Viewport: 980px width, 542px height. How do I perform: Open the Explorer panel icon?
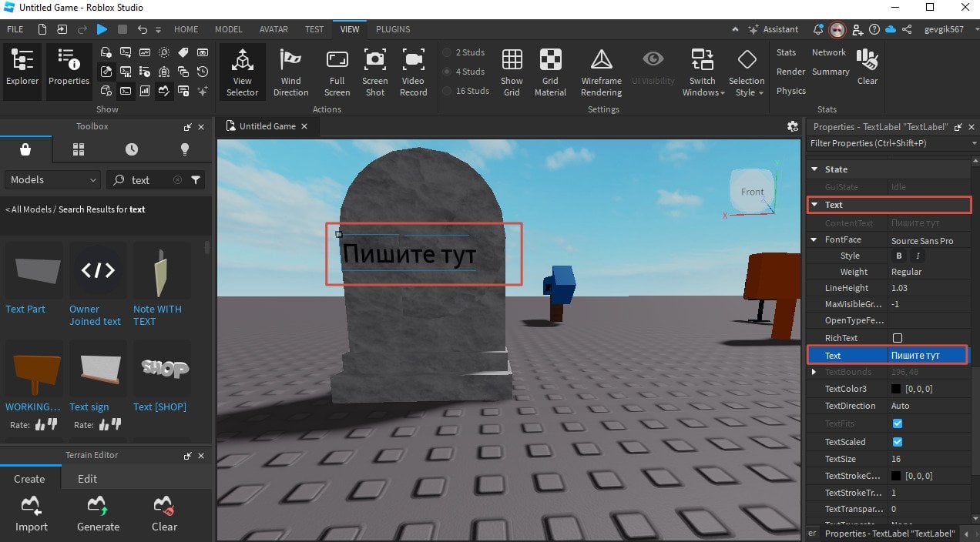22,61
